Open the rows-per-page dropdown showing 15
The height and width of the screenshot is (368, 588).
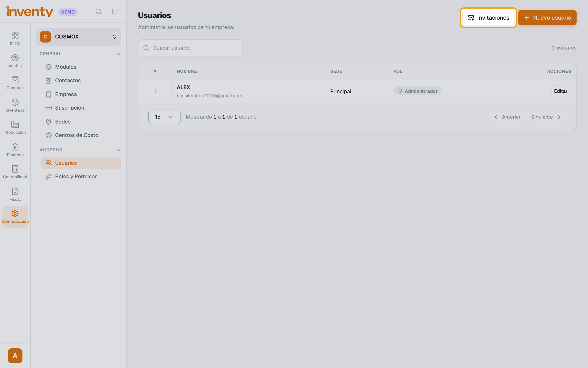point(165,117)
